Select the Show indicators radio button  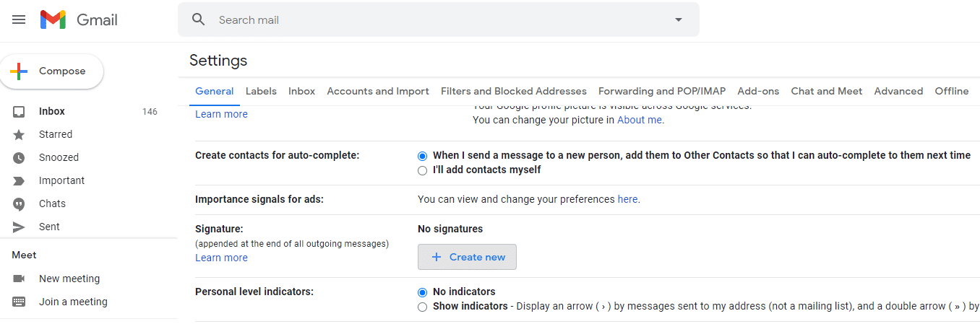click(423, 307)
